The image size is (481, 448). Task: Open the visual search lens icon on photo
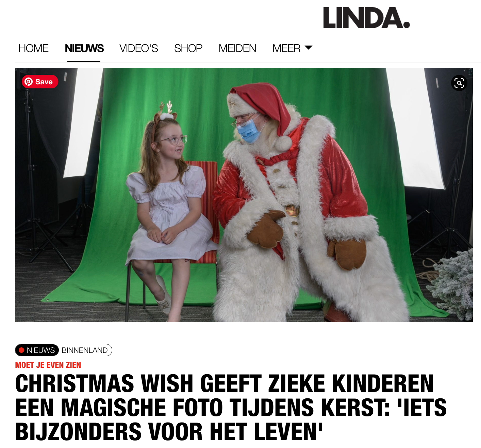459,83
